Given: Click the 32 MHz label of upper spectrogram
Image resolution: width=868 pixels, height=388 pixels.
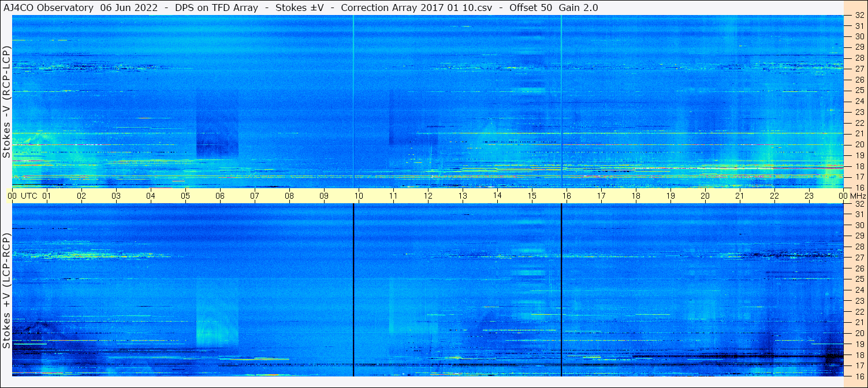Looking at the screenshot, I should point(859,16).
